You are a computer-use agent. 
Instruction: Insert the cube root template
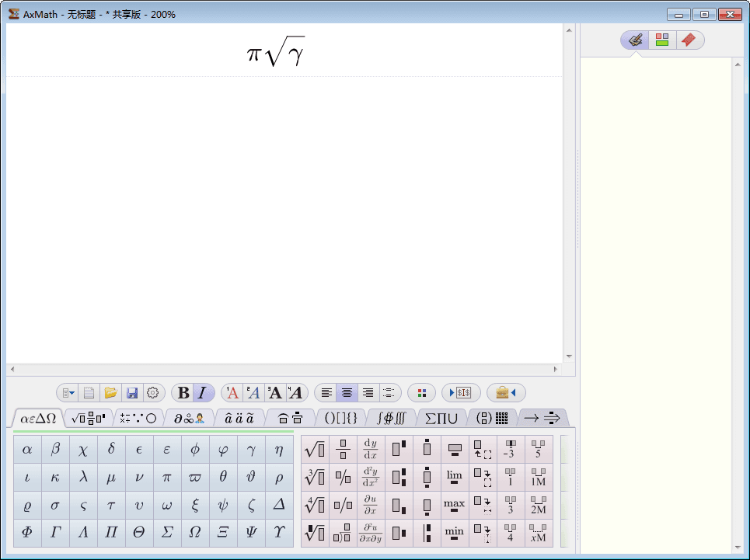[315, 477]
